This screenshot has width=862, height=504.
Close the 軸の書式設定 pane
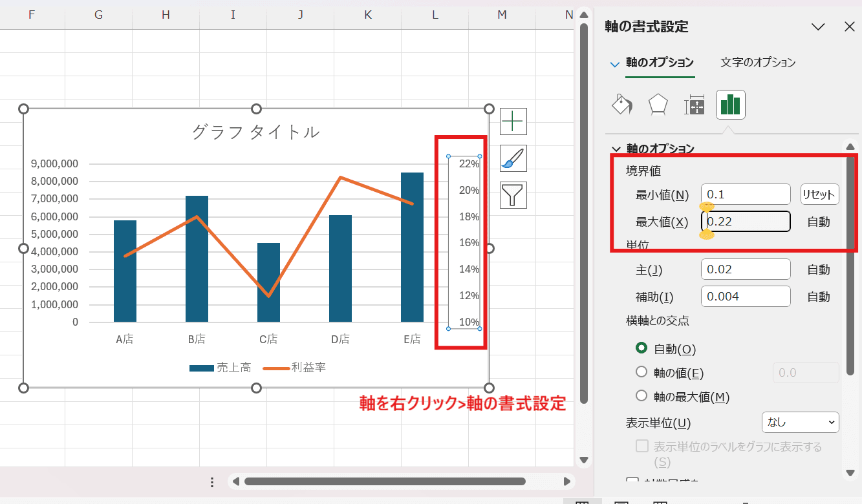[850, 26]
